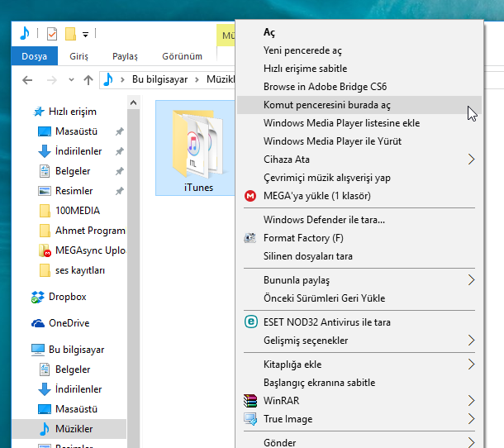
Task: Click the MEGA icon in the context menu
Action: coord(250,196)
